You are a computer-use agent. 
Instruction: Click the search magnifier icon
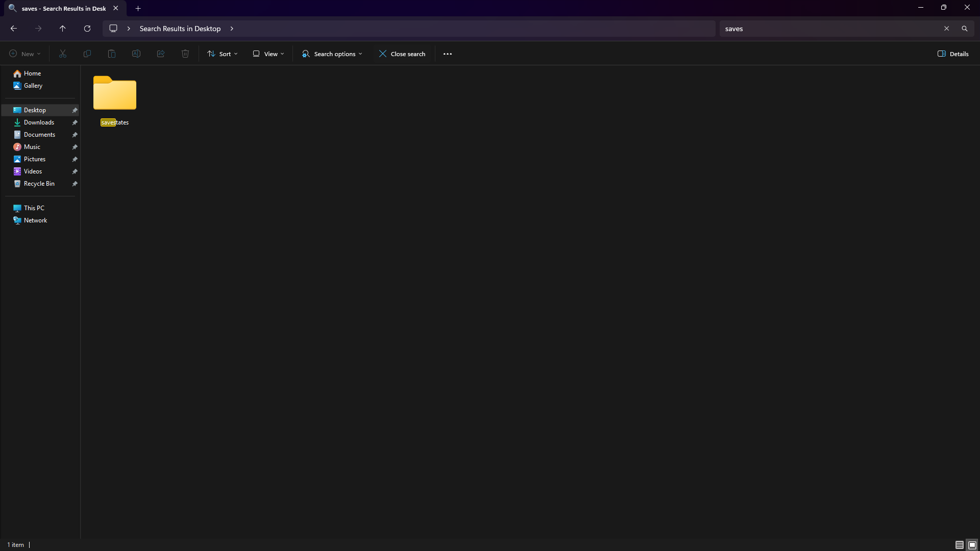964,29
